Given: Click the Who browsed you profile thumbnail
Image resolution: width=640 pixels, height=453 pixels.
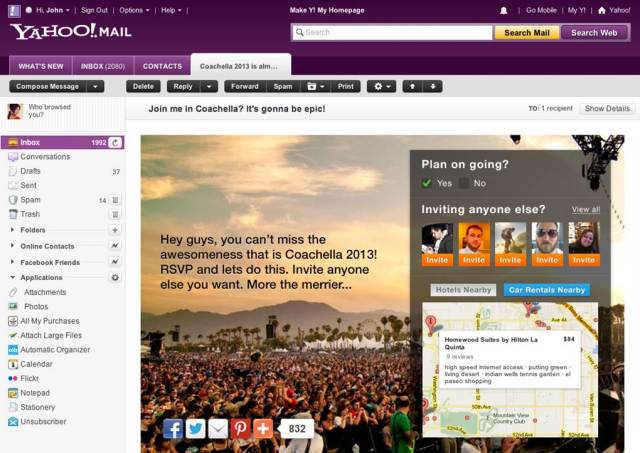Looking at the screenshot, I should coord(15,111).
